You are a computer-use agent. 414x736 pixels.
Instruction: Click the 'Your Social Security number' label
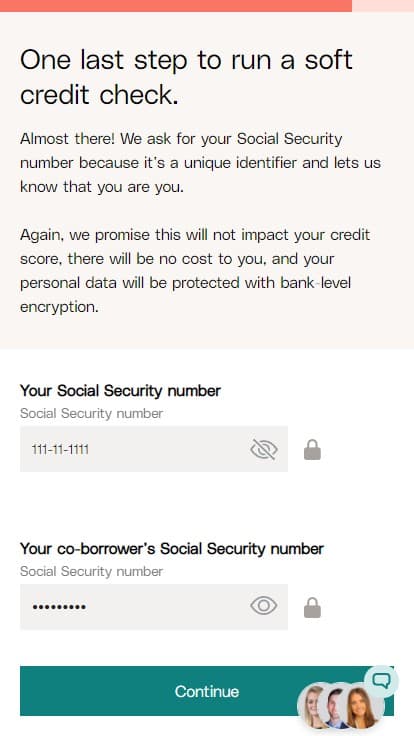click(120, 391)
